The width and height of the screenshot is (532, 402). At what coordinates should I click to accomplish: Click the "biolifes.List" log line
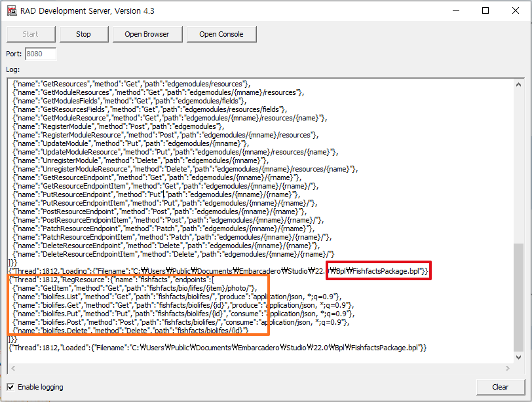pos(177,297)
